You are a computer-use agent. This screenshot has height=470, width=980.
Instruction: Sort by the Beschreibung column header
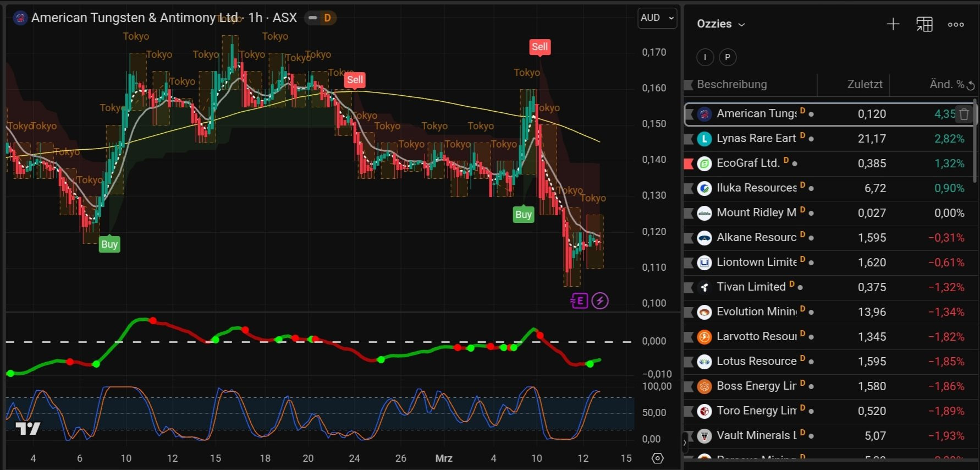pos(731,84)
